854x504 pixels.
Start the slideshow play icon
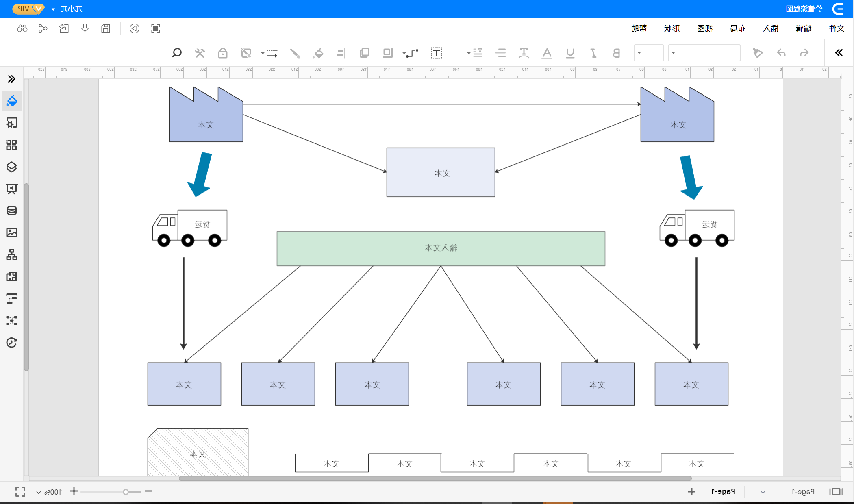[x=135, y=28]
